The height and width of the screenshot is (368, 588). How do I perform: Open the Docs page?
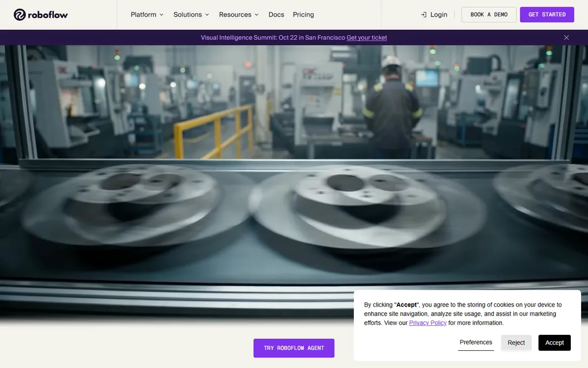tap(276, 14)
